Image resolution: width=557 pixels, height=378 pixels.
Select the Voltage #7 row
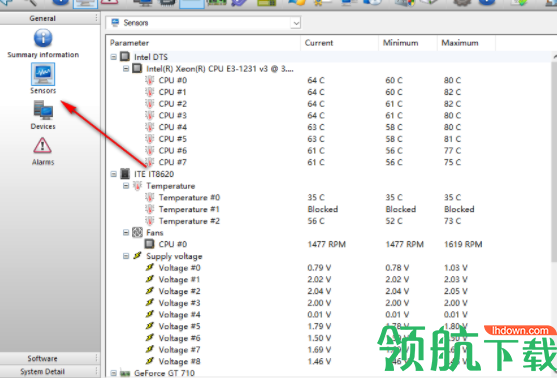point(329,350)
